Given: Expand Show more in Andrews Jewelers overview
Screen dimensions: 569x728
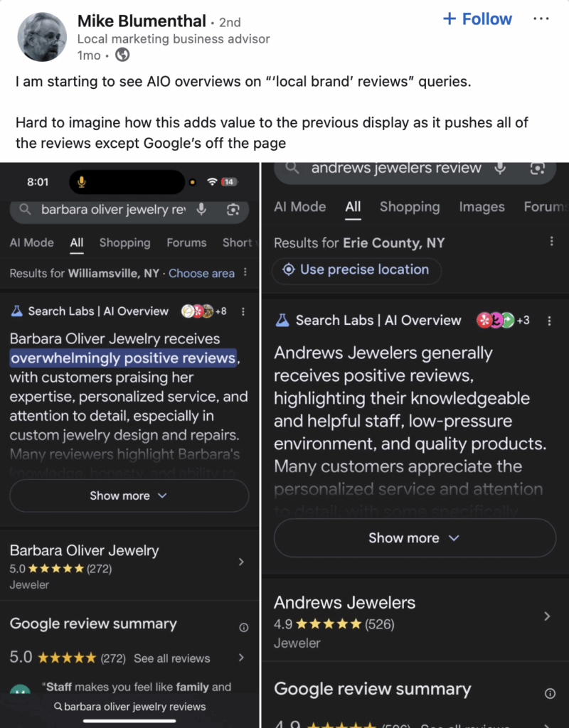Looking at the screenshot, I should 414,538.
